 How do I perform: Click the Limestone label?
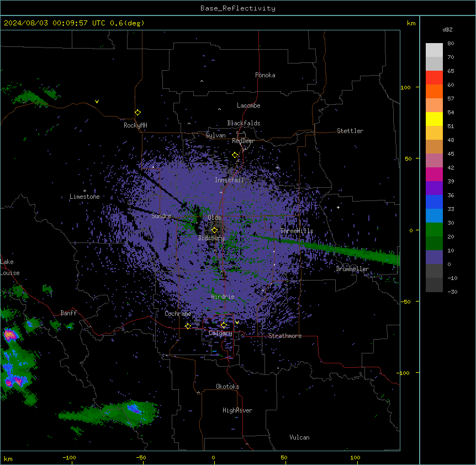[84, 197]
